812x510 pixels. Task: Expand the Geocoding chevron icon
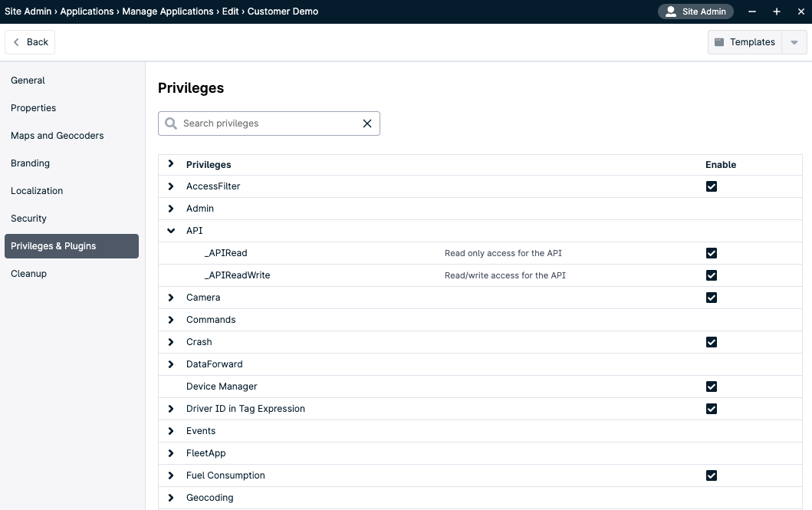point(171,498)
